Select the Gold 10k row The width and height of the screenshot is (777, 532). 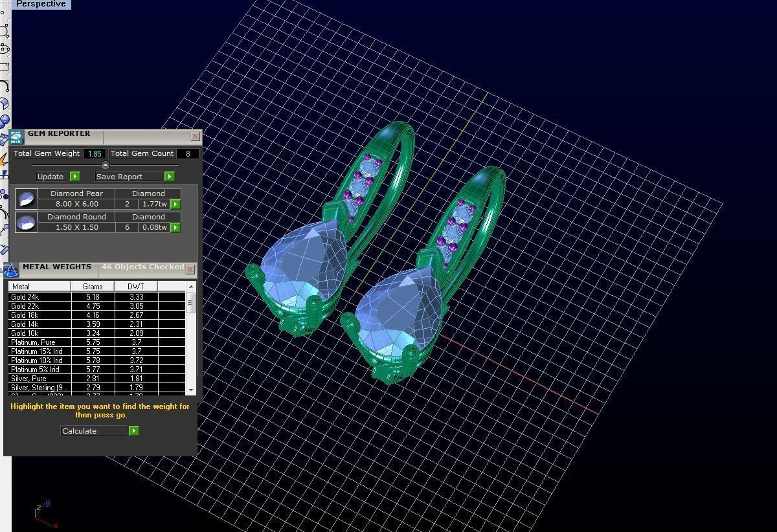(x=97, y=333)
